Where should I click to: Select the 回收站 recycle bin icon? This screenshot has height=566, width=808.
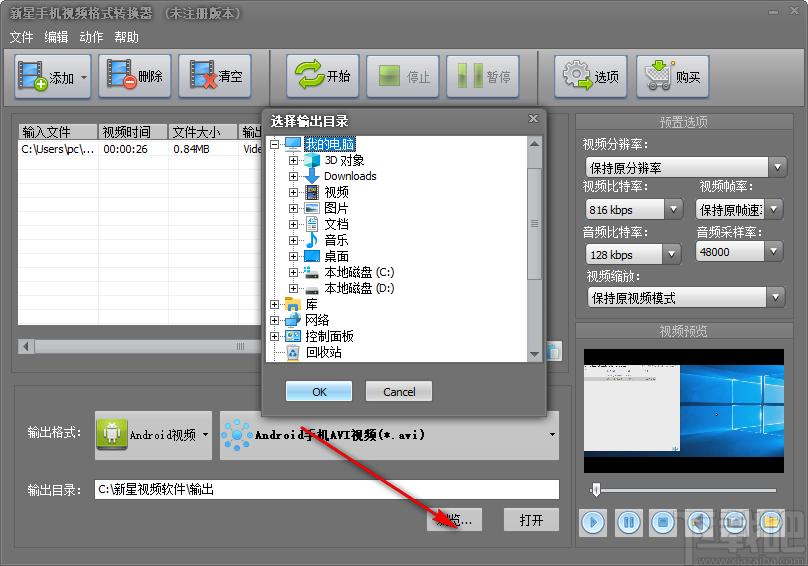pyautogui.click(x=293, y=353)
